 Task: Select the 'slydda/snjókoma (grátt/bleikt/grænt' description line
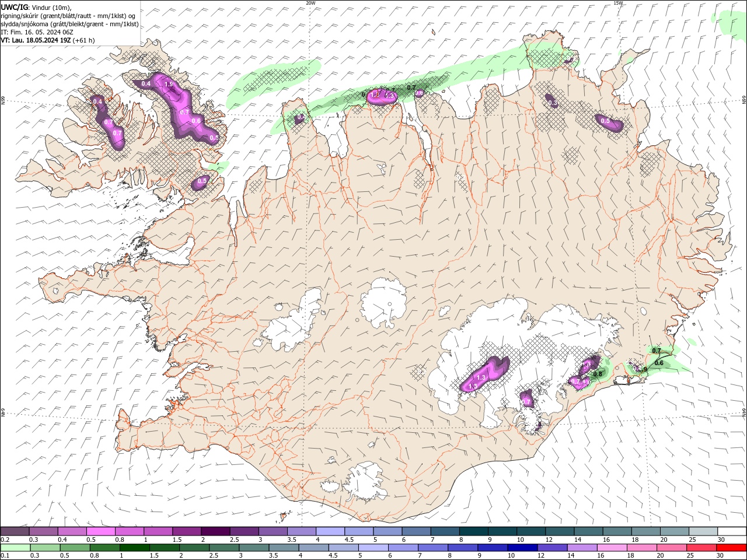(69, 24)
